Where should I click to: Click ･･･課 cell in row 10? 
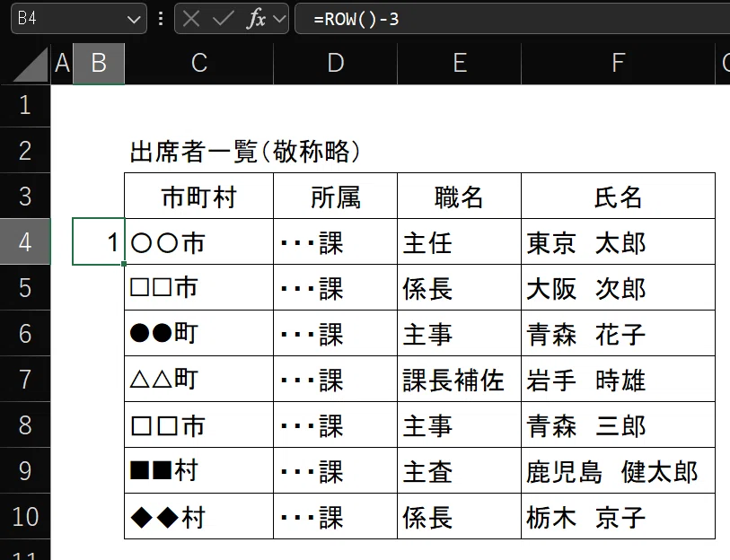[x=335, y=516]
